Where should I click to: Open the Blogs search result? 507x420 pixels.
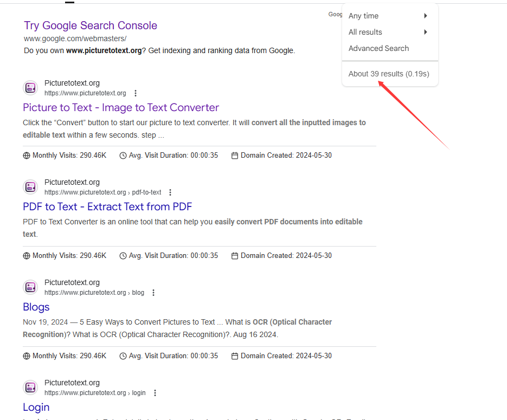(36, 307)
